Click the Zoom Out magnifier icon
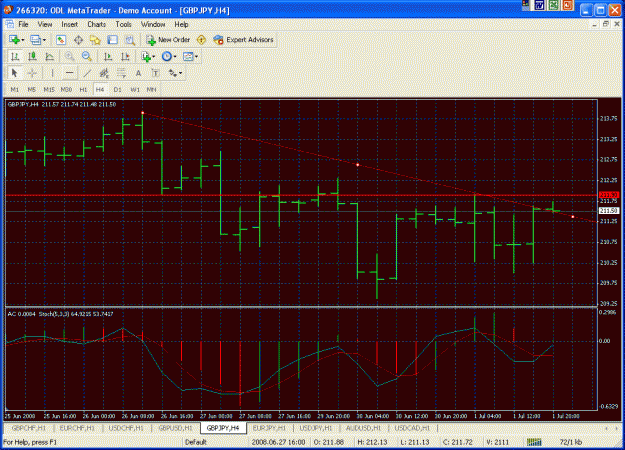 (86, 57)
